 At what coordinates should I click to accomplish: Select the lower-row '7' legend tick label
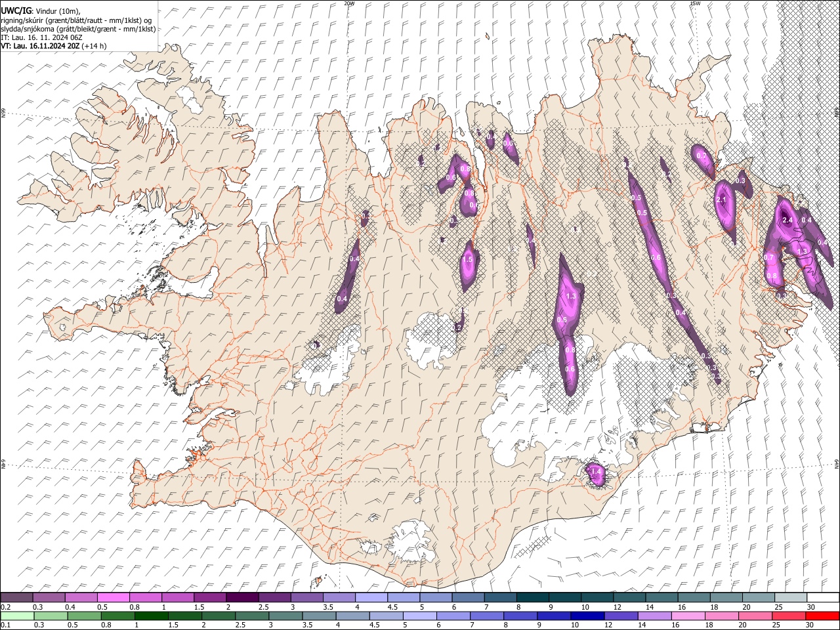pyautogui.click(x=472, y=625)
